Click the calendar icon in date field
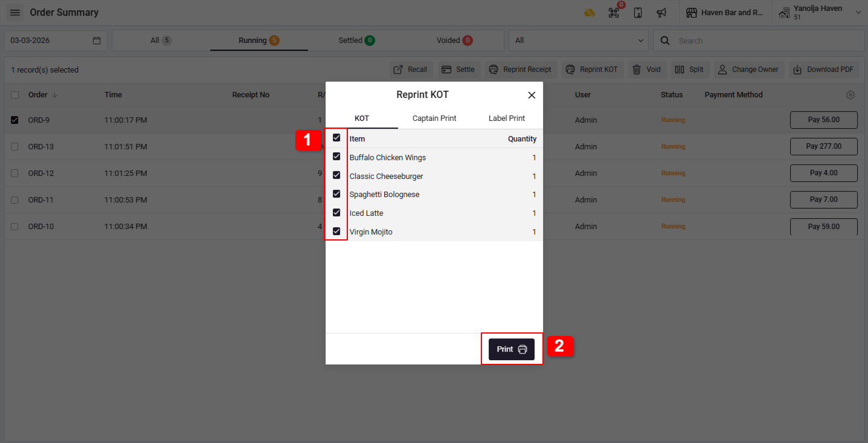Viewport: 868px width, 443px height. coord(97,40)
